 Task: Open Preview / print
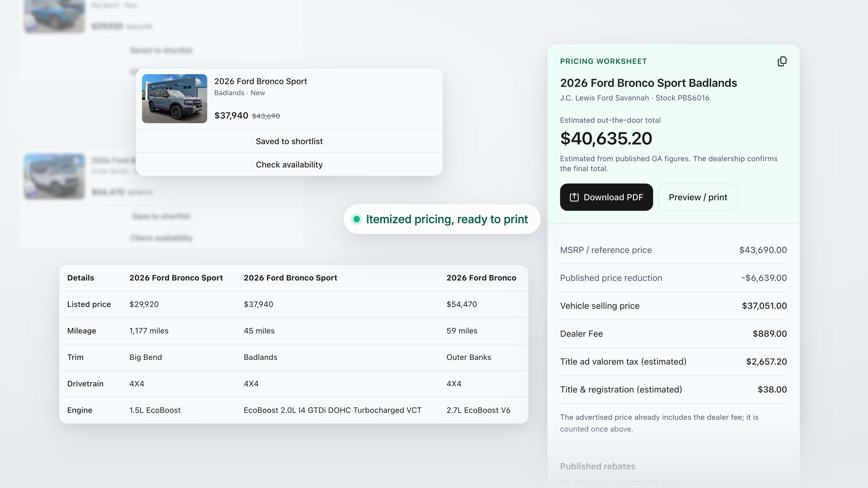click(x=698, y=197)
